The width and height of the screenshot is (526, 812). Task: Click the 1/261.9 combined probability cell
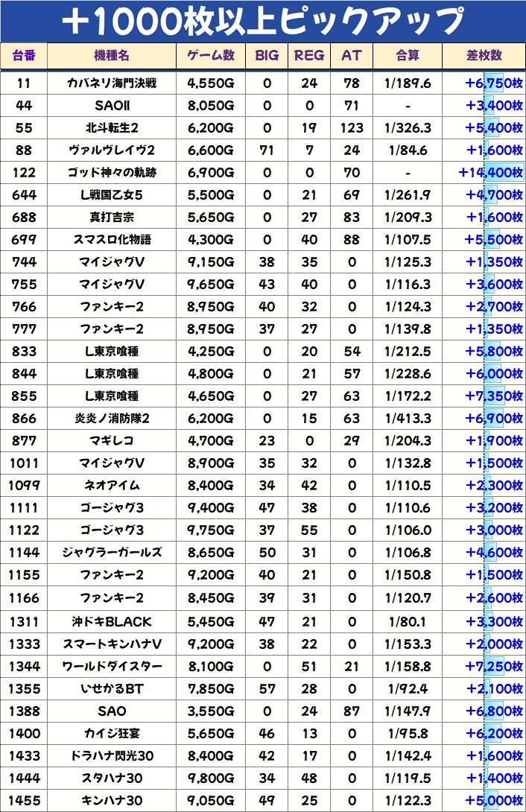tap(408, 194)
